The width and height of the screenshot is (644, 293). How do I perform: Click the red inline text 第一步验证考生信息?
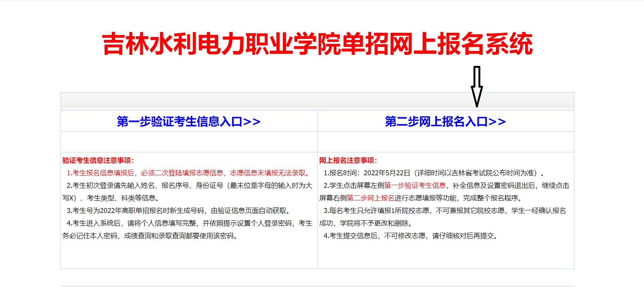click(x=415, y=186)
